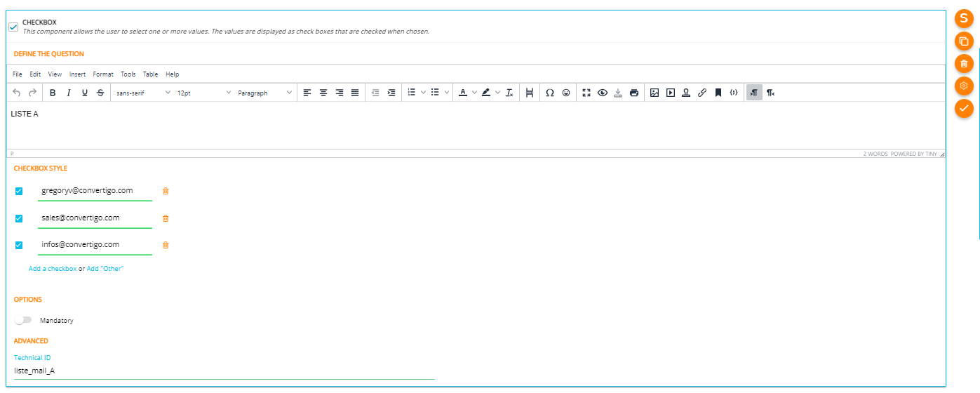Click the Technical ID input field
Viewport: 980px width, 393px height.
click(224, 371)
